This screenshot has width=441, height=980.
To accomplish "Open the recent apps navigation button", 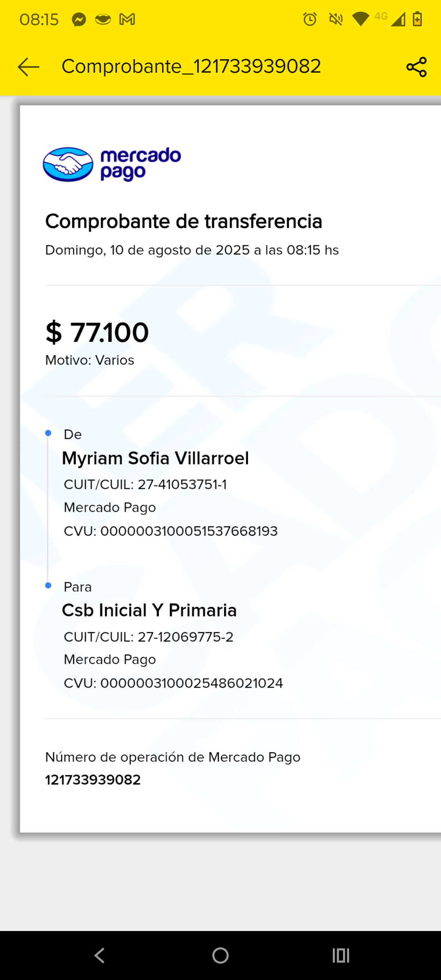I will (341, 955).
